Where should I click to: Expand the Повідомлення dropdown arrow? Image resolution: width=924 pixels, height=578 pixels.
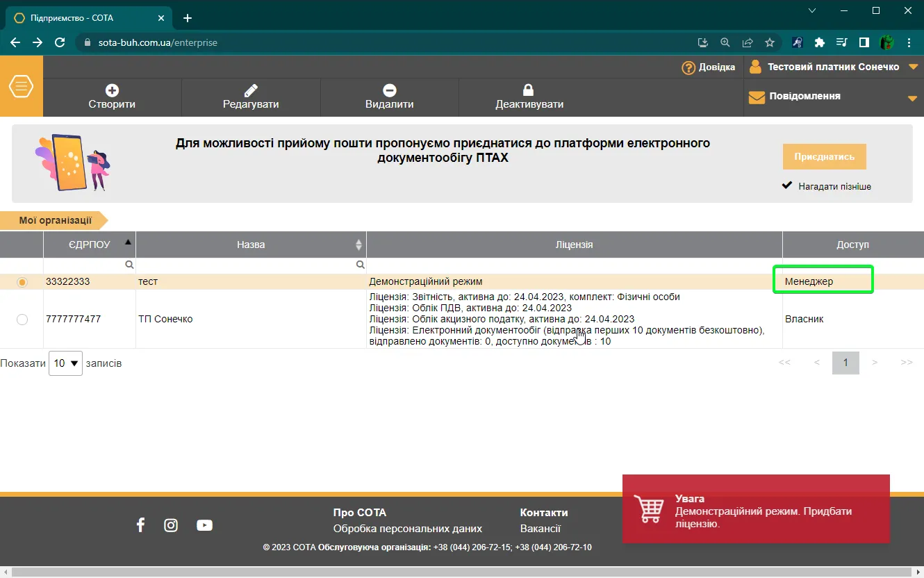pos(913,99)
